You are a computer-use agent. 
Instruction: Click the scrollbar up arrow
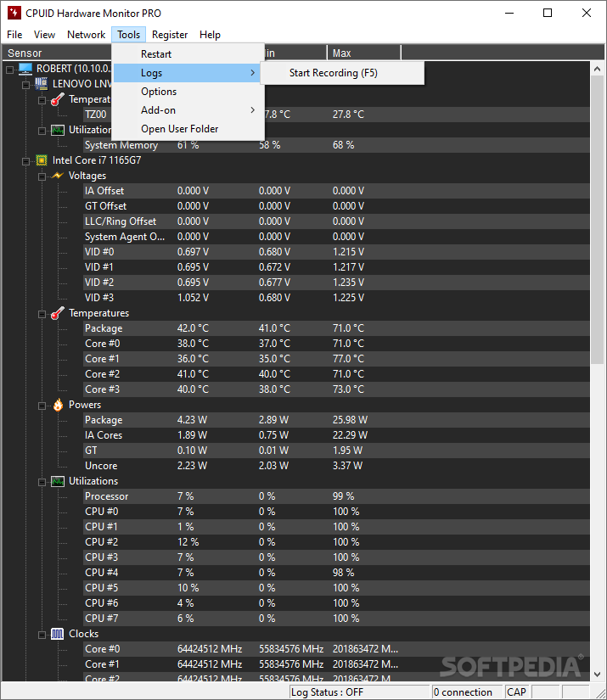597,70
